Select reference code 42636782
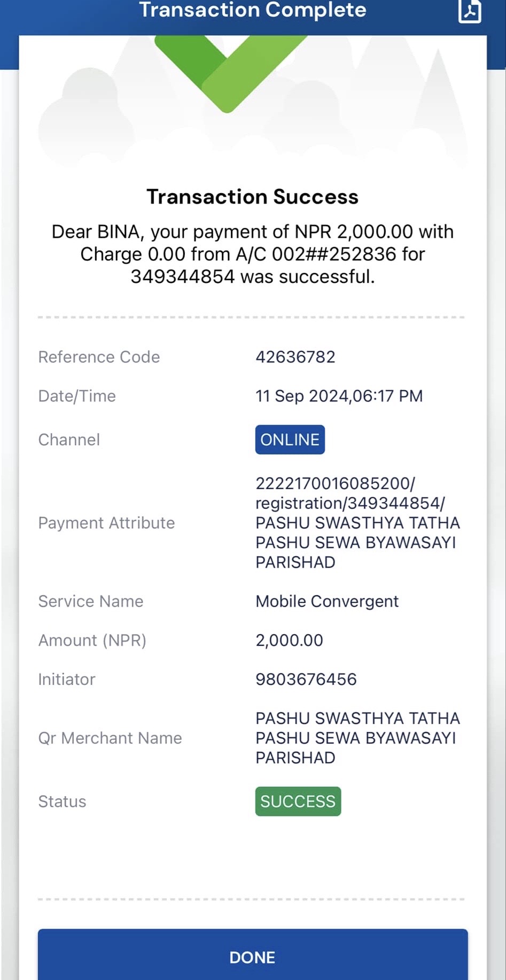 point(295,357)
